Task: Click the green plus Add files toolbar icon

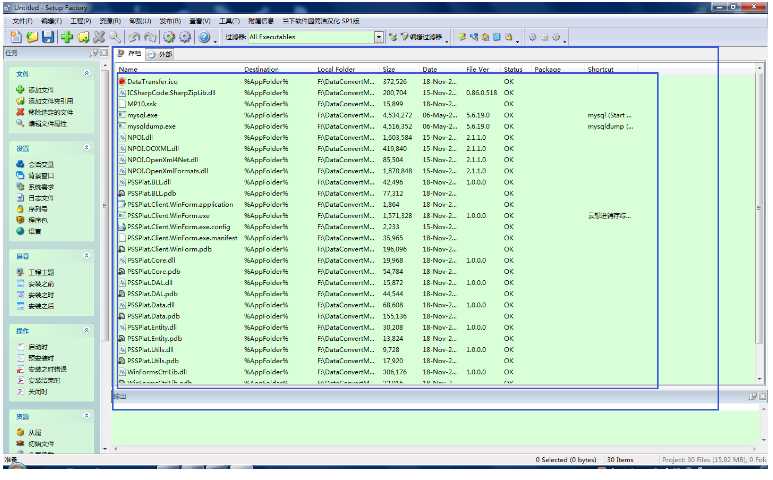Action: [67, 37]
